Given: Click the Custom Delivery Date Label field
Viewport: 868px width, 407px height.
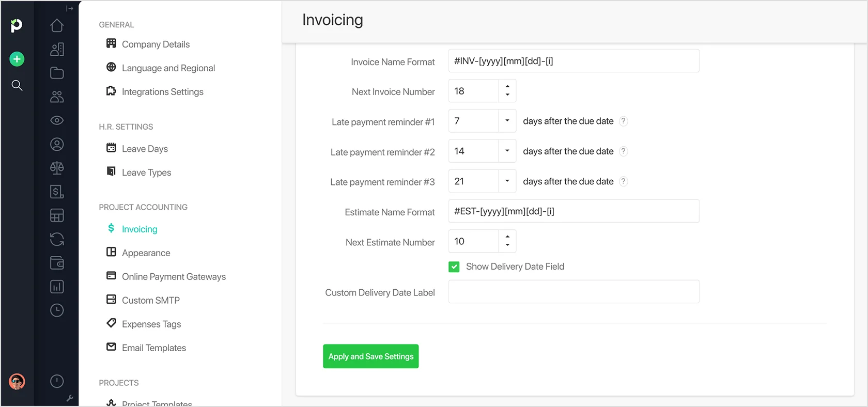Looking at the screenshot, I should pyautogui.click(x=574, y=292).
